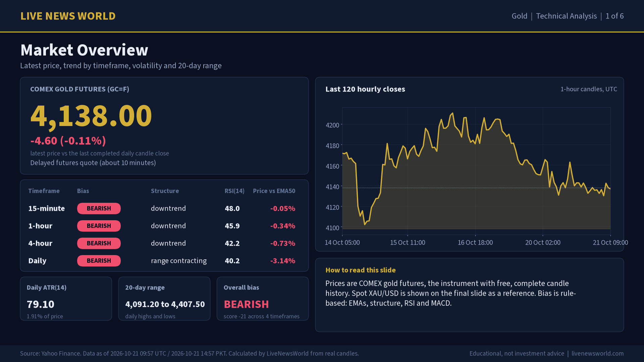
Task: Click the 1 of 6 slide counter
Action: coord(614,16)
